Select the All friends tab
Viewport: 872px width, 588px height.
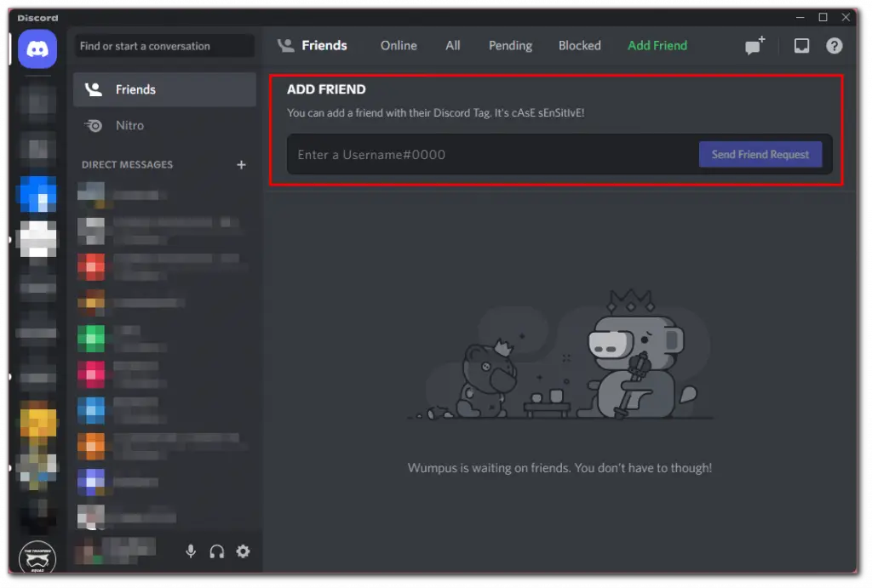click(x=452, y=45)
